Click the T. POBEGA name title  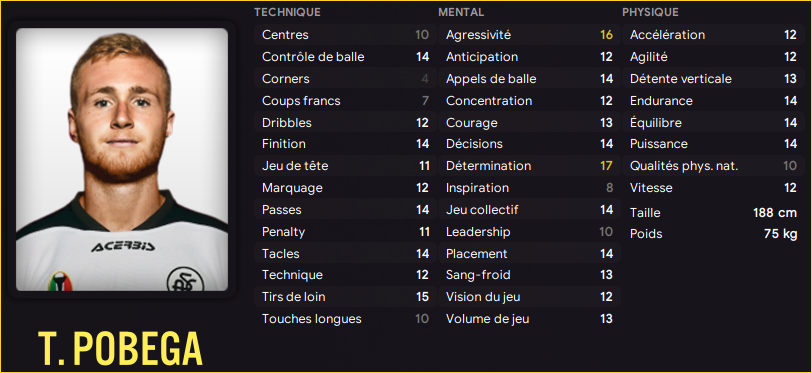[x=120, y=348]
